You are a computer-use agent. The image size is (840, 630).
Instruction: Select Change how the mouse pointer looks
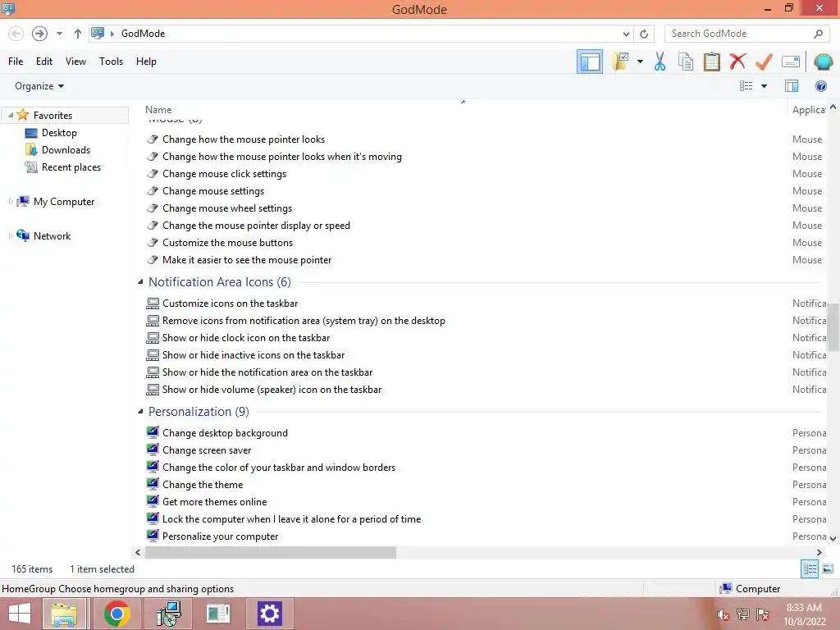pyautogui.click(x=244, y=139)
